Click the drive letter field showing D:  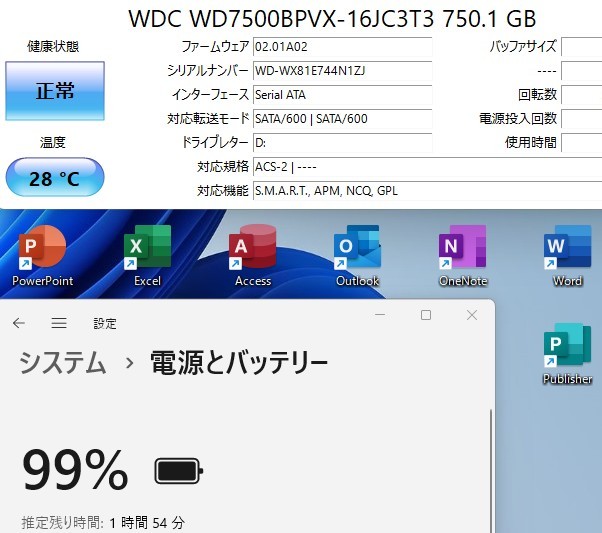click(342, 143)
